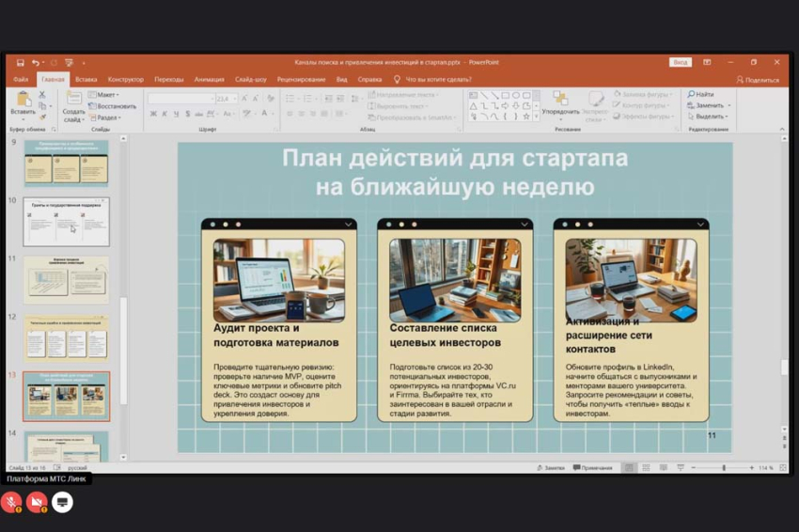Switch to the Рецензирование ribbon tab
799x532 pixels.
[301, 80]
